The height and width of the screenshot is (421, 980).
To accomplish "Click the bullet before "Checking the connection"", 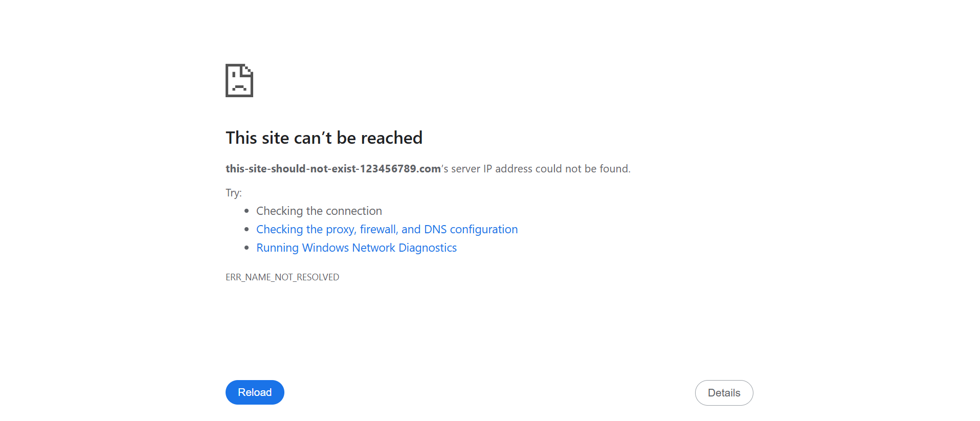I will coord(247,211).
